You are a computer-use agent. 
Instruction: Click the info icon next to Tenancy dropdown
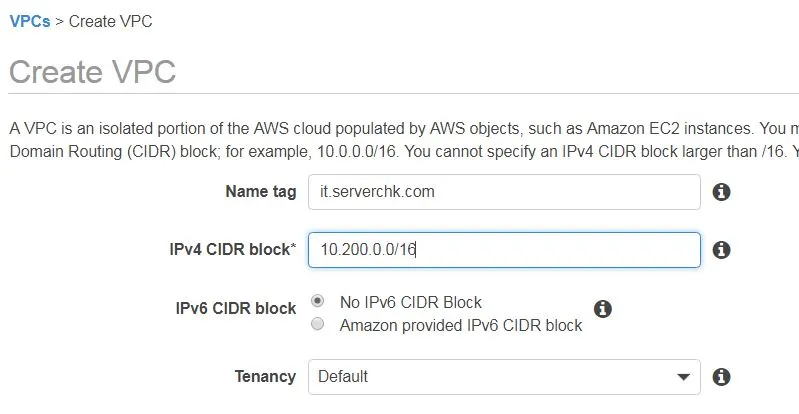721,377
